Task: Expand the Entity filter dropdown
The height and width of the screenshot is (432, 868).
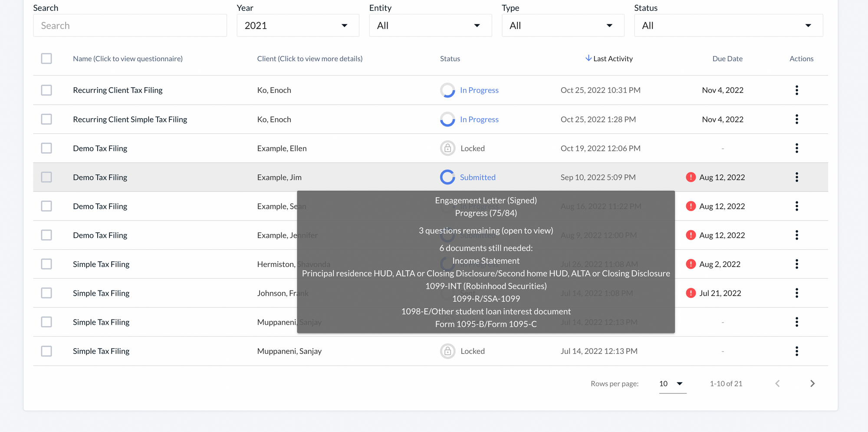Action: (430, 25)
